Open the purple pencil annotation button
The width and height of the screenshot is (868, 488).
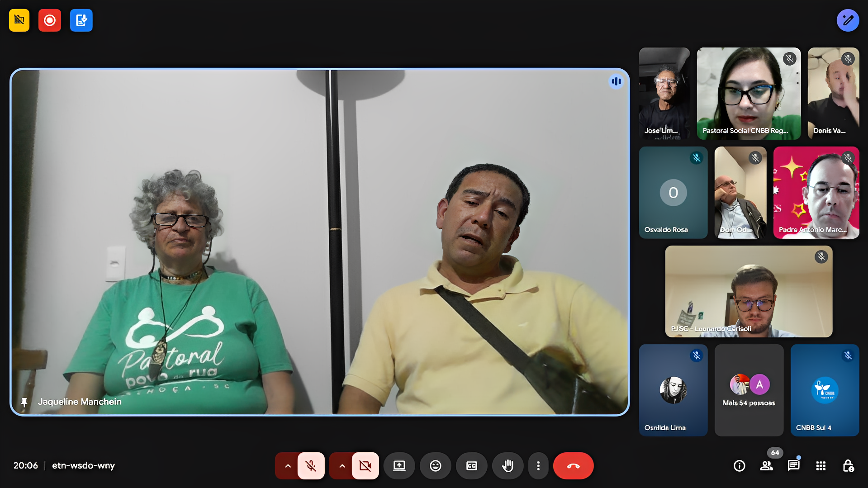848,20
